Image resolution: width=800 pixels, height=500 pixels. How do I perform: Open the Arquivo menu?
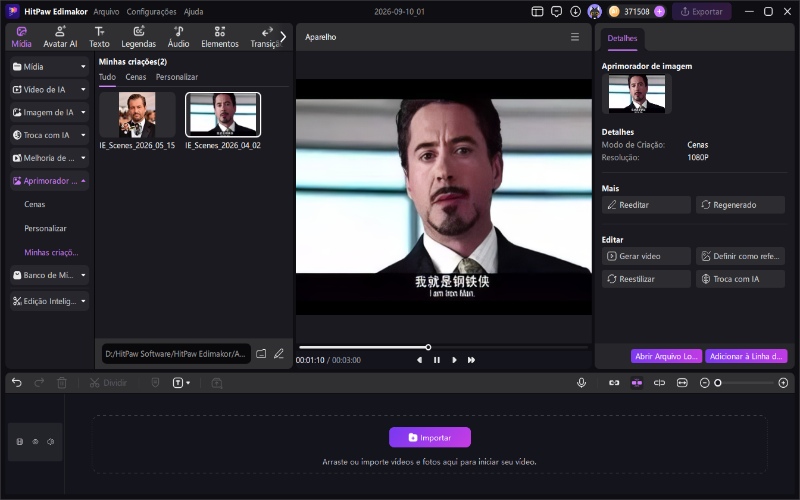point(106,11)
